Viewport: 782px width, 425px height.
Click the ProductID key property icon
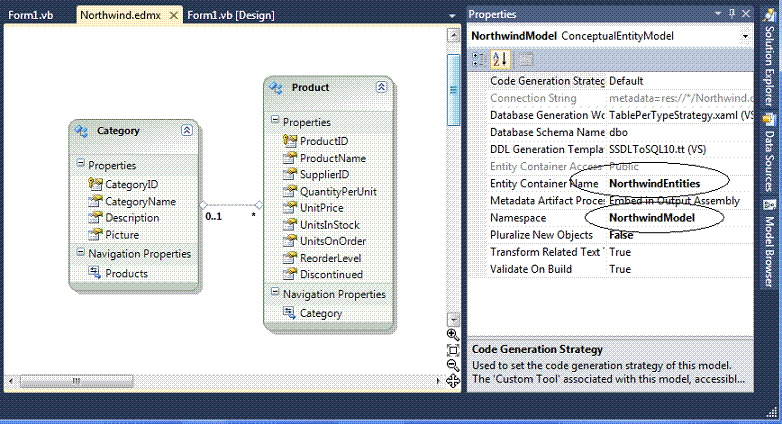click(x=290, y=140)
